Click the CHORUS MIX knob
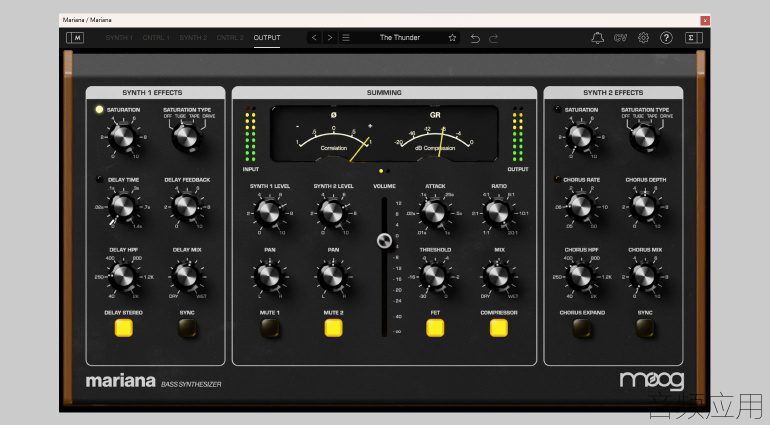 (x=644, y=277)
